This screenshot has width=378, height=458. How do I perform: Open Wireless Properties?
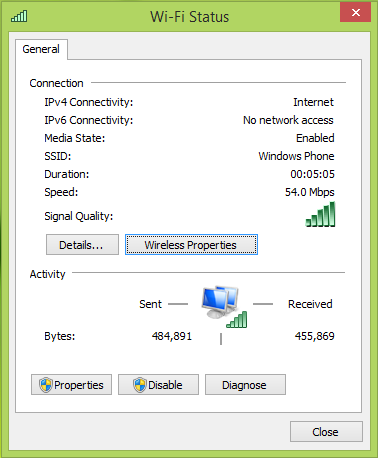tap(191, 245)
